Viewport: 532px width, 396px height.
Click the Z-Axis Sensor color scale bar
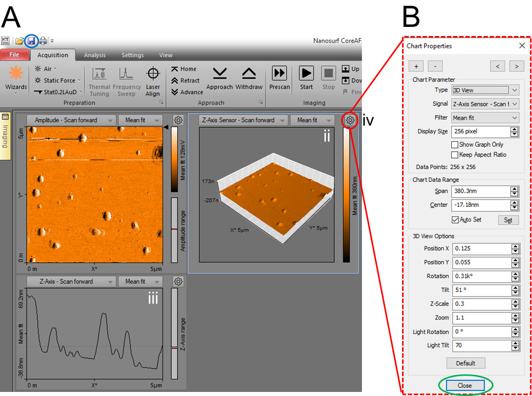346,195
